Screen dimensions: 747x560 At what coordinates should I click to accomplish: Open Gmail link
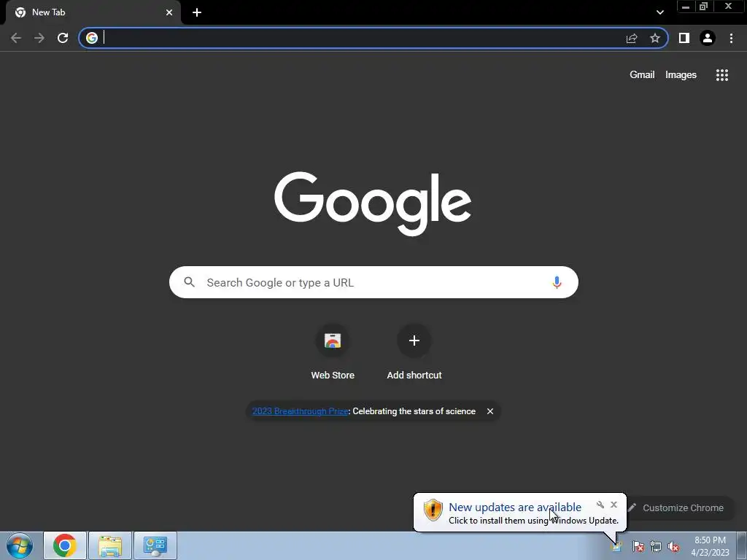(642, 75)
